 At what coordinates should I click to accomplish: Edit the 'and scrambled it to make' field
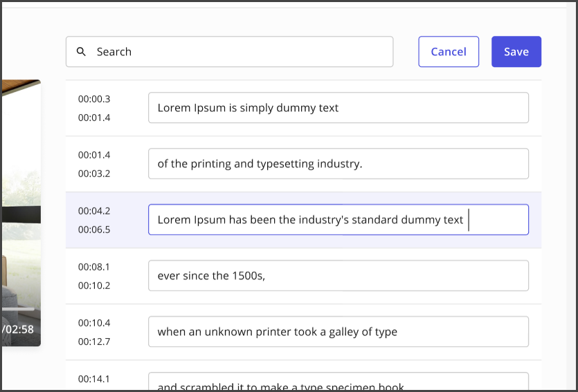tap(338, 382)
